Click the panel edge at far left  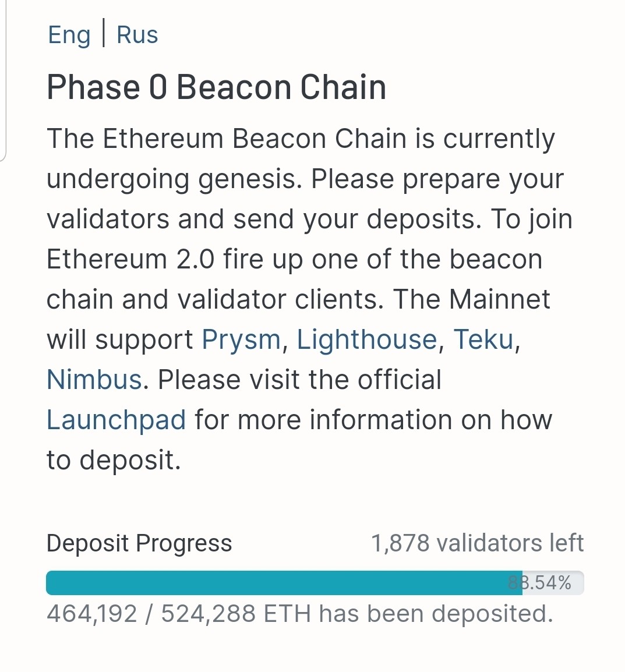(5, 82)
